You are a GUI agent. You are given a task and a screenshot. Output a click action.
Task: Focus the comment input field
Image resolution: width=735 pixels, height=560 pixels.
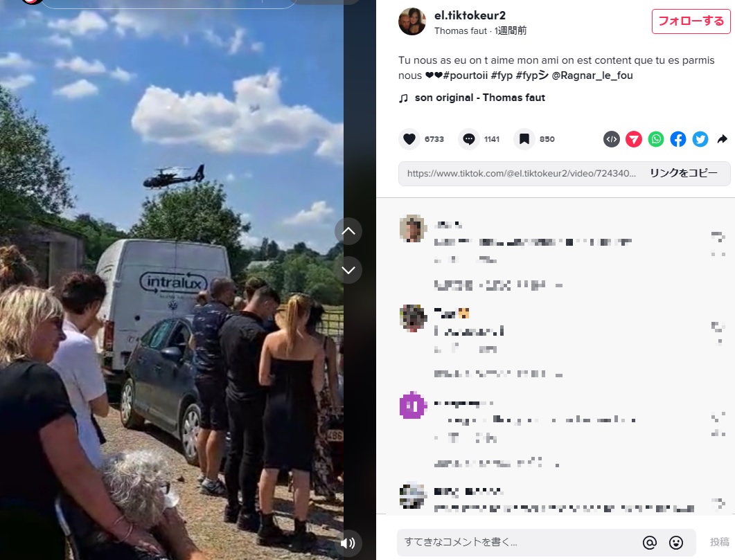[x=518, y=542]
